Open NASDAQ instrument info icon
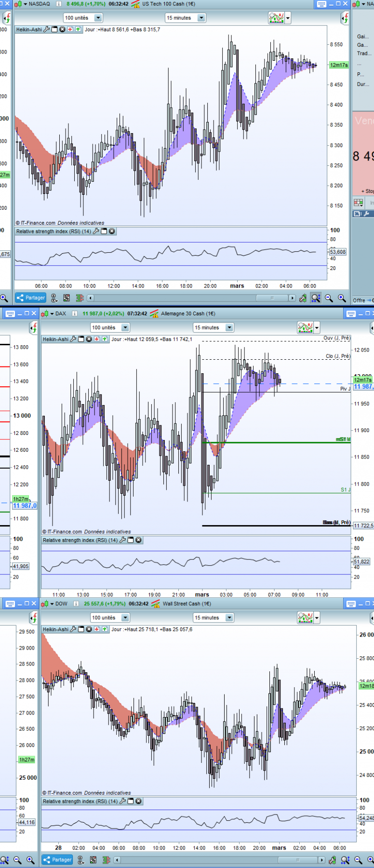374x868 pixels. click(x=59, y=4)
